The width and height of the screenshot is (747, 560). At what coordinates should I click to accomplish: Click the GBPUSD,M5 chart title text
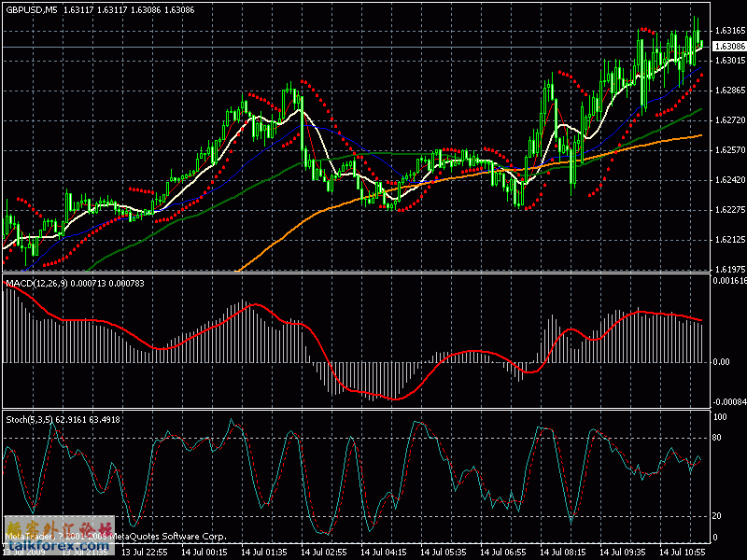tap(32, 10)
